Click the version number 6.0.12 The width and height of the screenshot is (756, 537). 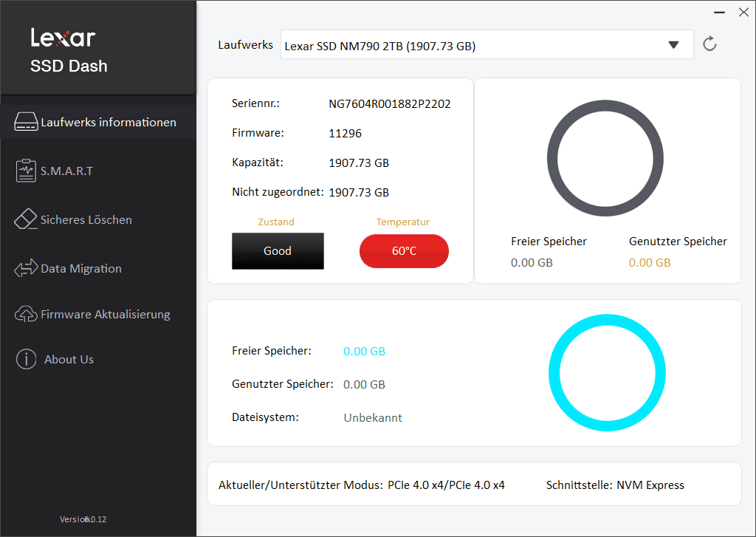[x=95, y=519]
